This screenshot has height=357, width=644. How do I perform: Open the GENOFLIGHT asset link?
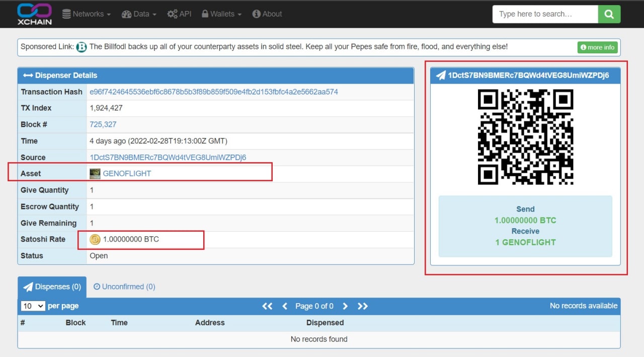click(x=127, y=174)
